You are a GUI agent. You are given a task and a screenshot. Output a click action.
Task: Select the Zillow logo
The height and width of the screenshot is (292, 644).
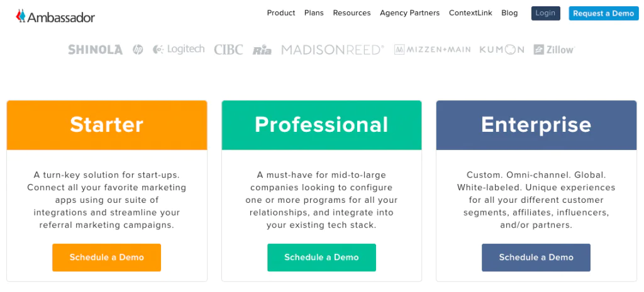tap(554, 50)
